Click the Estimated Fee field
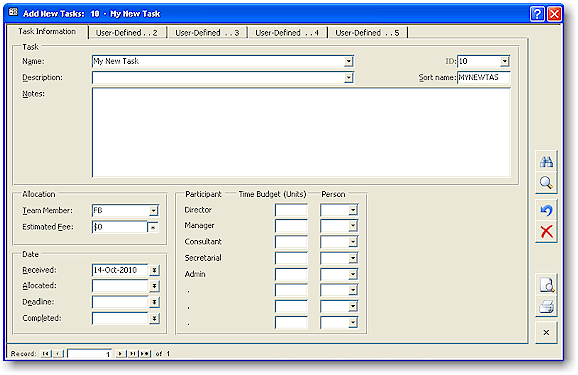The width and height of the screenshot is (578, 375). 120,227
